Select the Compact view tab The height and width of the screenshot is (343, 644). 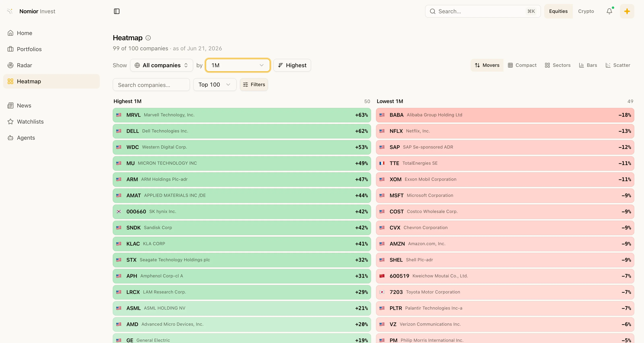click(522, 65)
